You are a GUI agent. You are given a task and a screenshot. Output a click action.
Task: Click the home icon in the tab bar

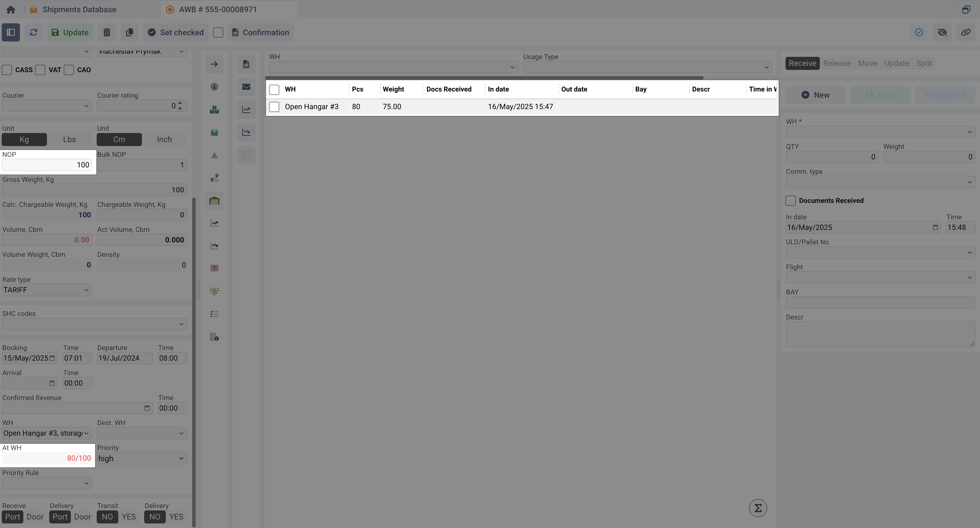(x=11, y=9)
